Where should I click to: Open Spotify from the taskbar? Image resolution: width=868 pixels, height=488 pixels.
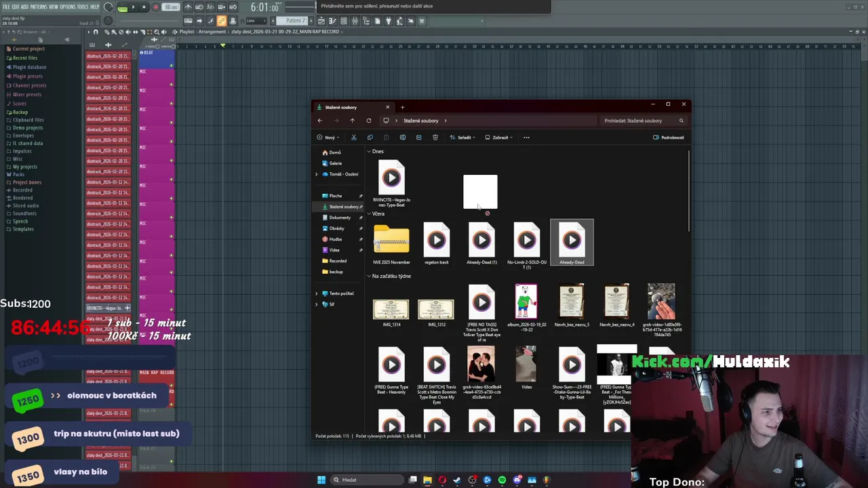502,480
